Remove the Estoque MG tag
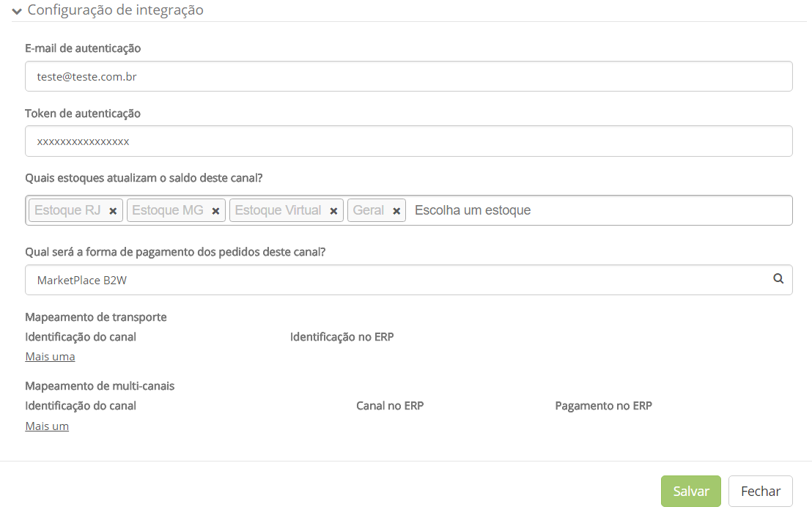Screen dimensions: 812x515 tap(216, 211)
